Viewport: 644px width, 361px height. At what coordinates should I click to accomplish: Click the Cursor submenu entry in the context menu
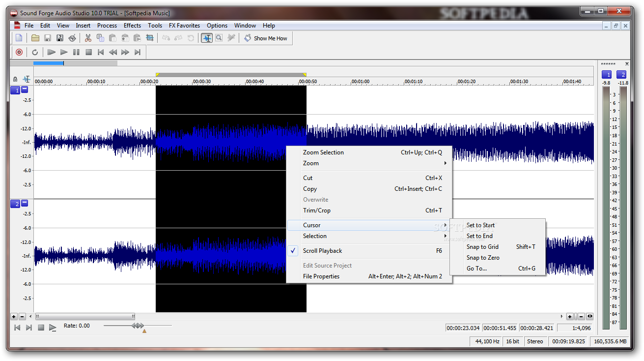pos(369,225)
